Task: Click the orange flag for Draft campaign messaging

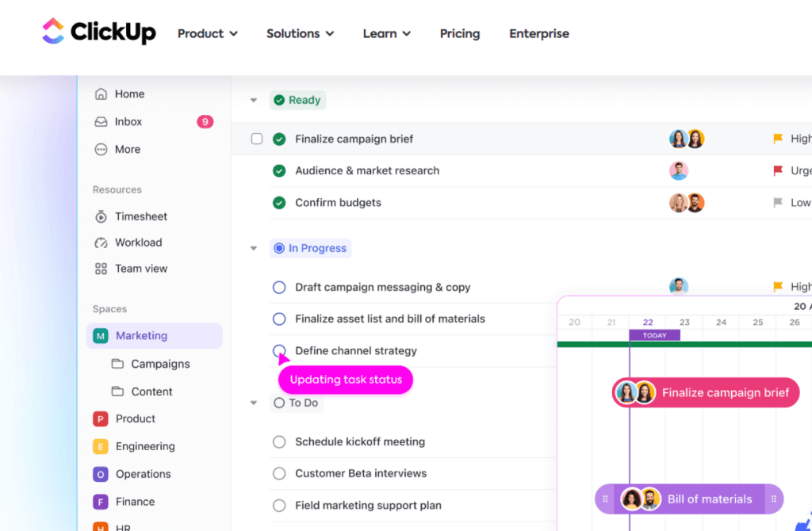Action: (777, 286)
